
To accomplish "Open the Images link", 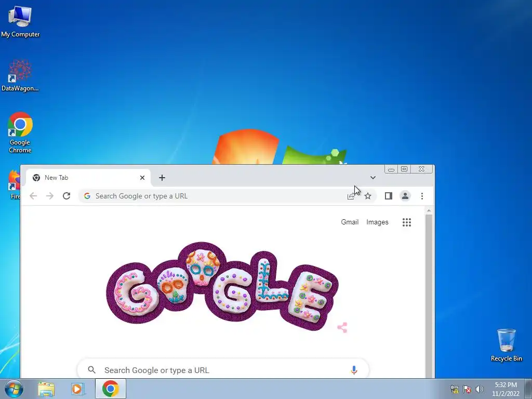I will (x=377, y=222).
